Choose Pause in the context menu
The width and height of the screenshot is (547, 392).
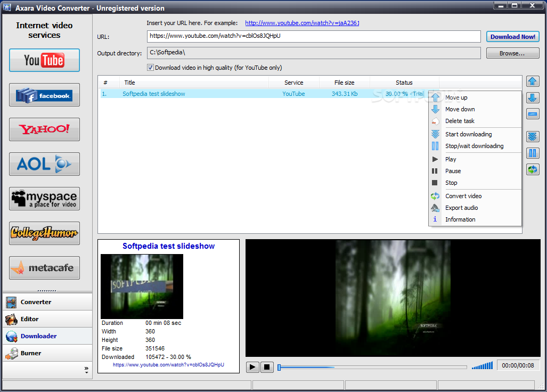point(475,171)
